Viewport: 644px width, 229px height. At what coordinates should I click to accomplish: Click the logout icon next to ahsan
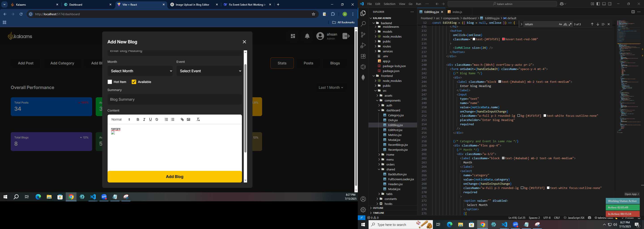pyautogui.click(x=346, y=36)
